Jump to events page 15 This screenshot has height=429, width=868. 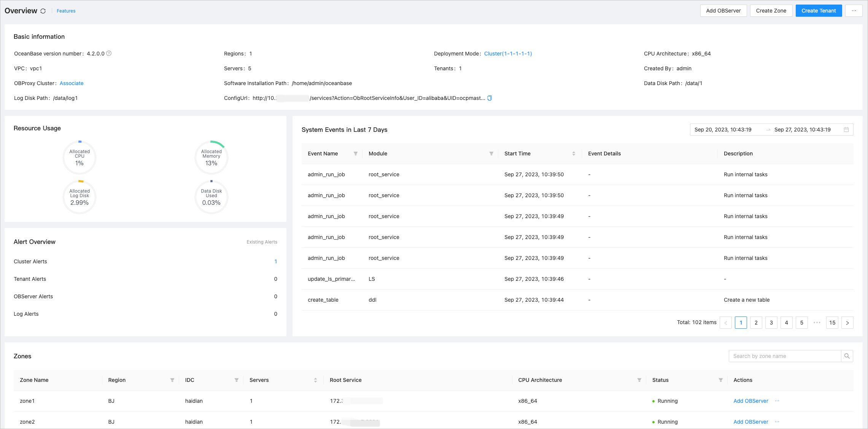click(x=832, y=323)
